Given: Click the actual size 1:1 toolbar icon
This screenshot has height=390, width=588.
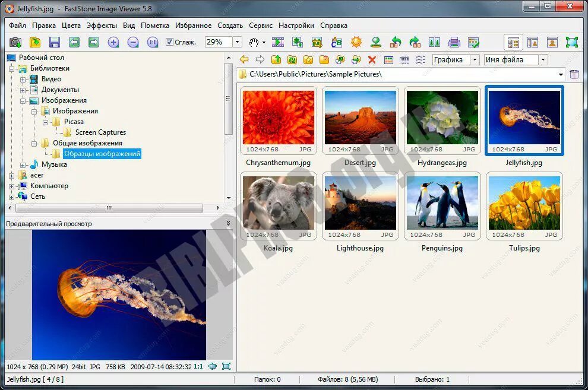Looking at the screenshot, I should [x=152, y=42].
